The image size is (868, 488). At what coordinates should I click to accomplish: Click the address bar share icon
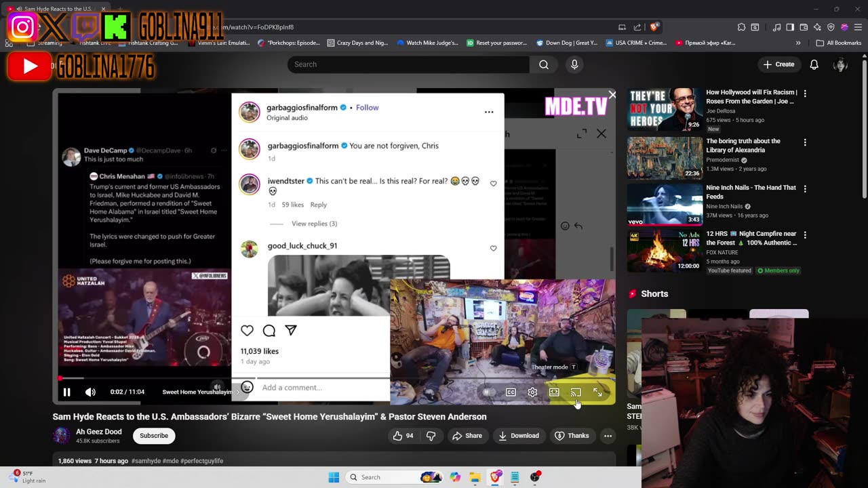[637, 27]
